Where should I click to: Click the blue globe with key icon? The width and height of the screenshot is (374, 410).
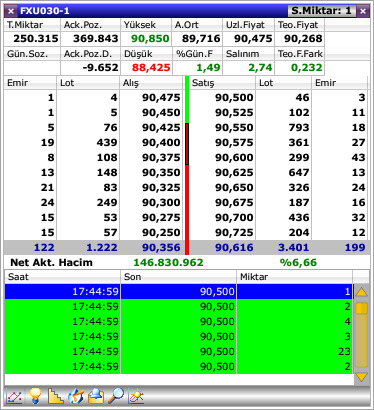coord(76,396)
